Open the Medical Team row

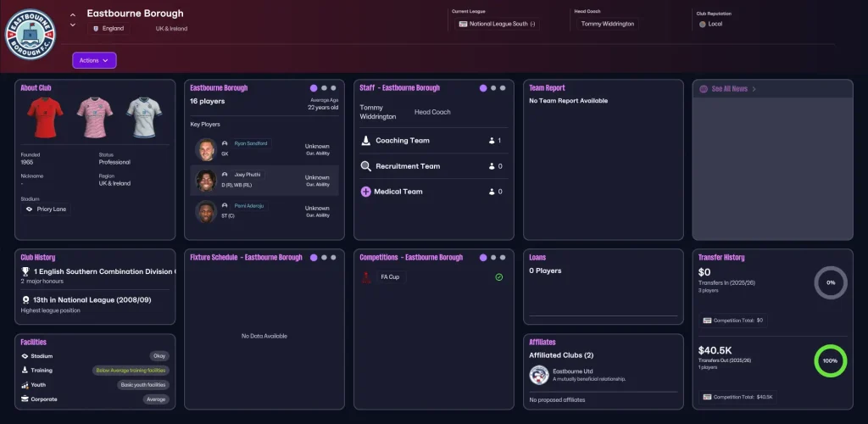pyautogui.click(x=433, y=192)
